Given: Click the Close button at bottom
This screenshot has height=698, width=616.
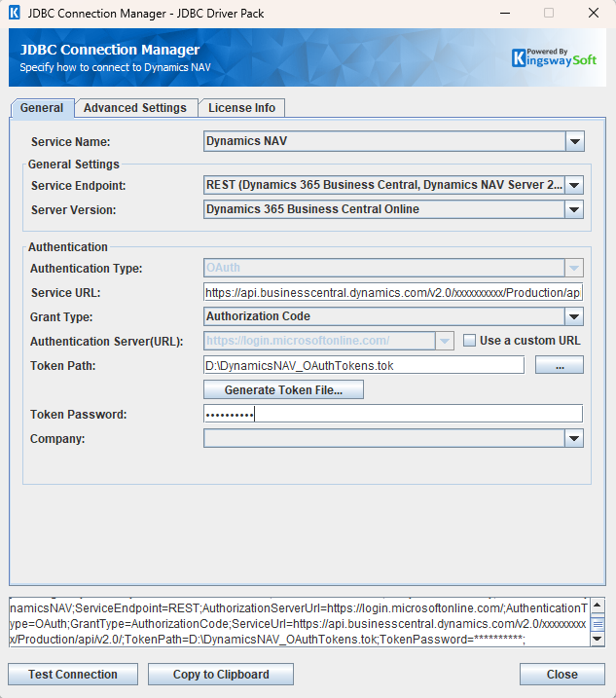Looking at the screenshot, I should (562, 675).
